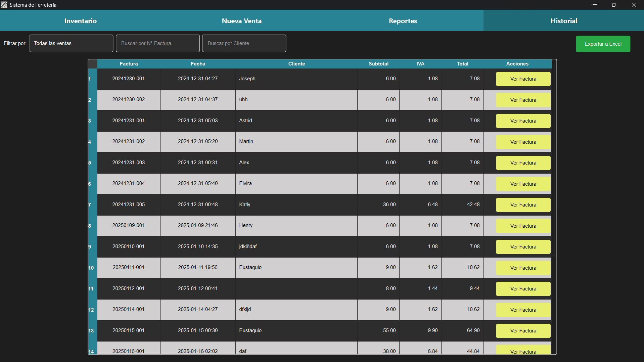The image size is (644, 362).
Task: Click Ver Factura for the daf 44.84 sale
Action: 523,351
